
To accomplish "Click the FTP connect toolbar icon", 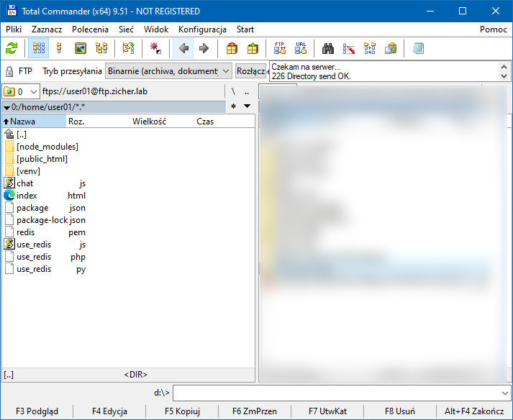I will click(280, 49).
